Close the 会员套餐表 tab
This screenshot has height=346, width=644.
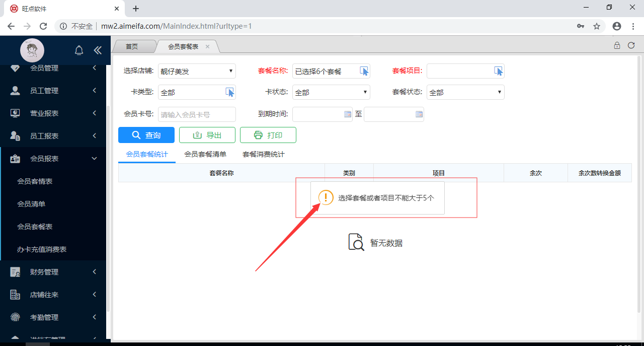click(x=207, y=46)
